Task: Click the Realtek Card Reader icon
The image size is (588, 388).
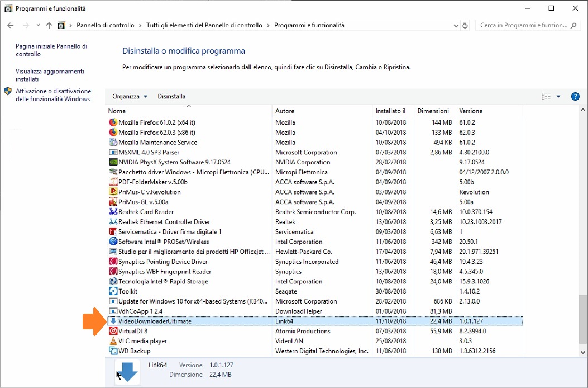Action: [113, 212]
